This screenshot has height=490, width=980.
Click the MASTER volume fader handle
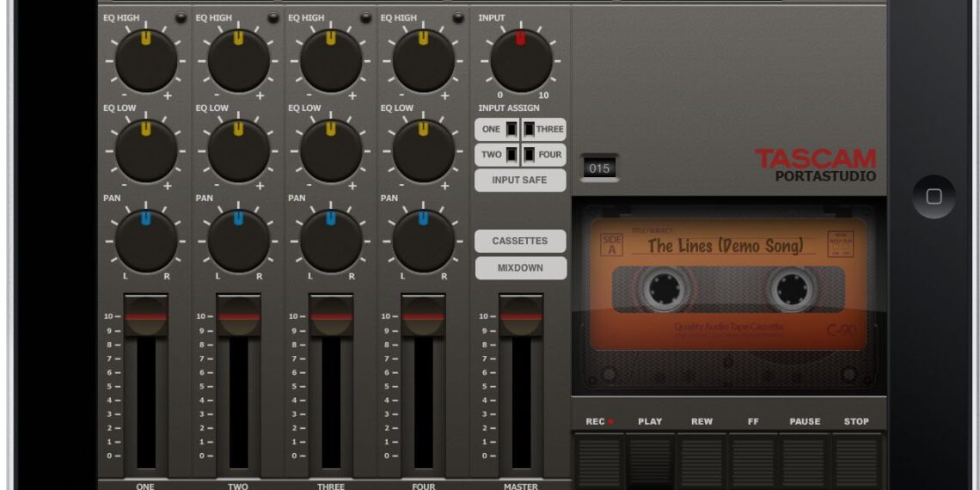pyautogui.click(x=521, y=315)
